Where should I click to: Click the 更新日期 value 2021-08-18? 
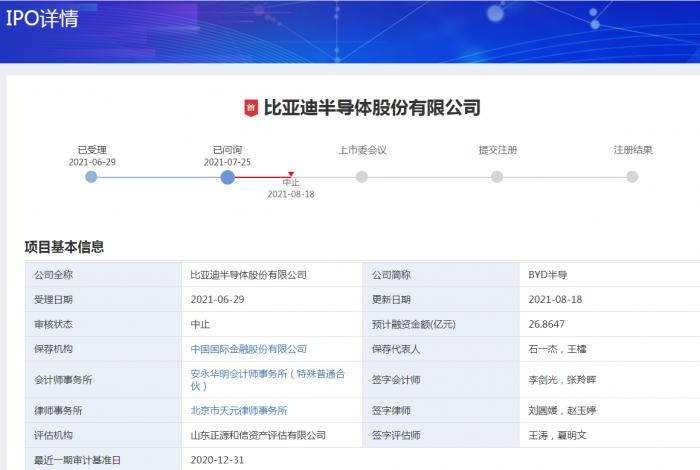click(555, 299)
